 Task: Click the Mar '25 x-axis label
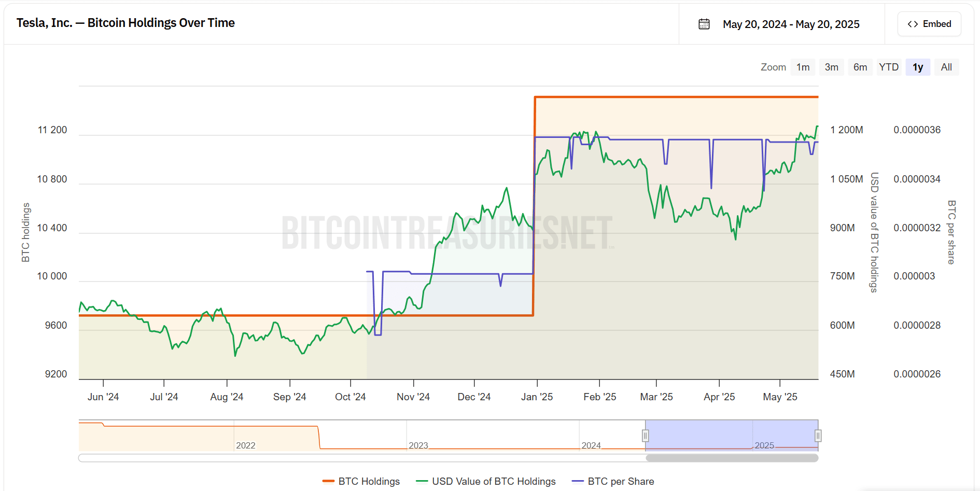(x=656, y=397)
